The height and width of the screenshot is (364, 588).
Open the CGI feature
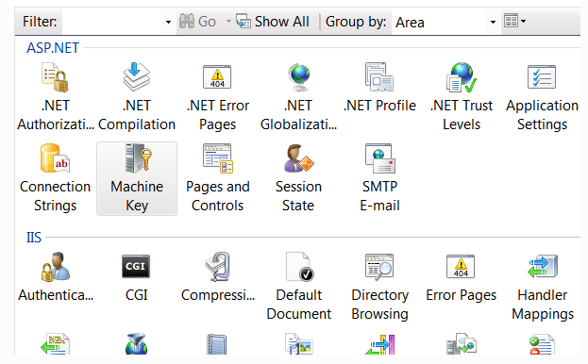pos(136,277)
